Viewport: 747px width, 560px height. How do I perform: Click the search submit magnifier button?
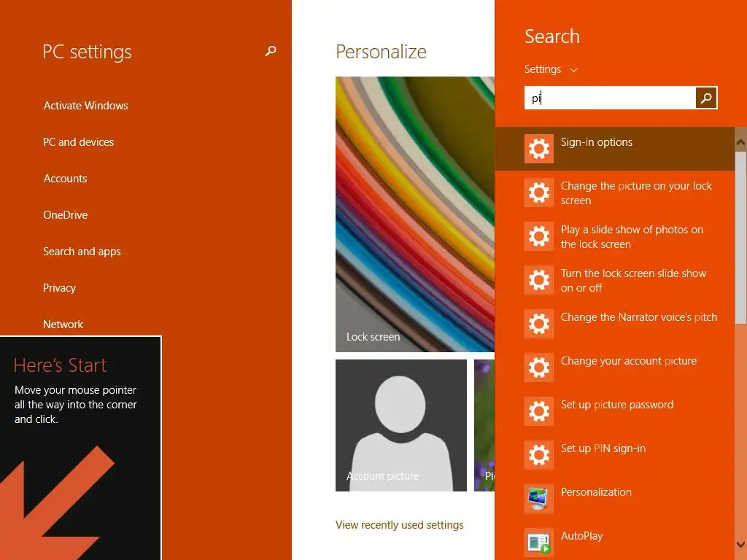[x=706, y=98]
